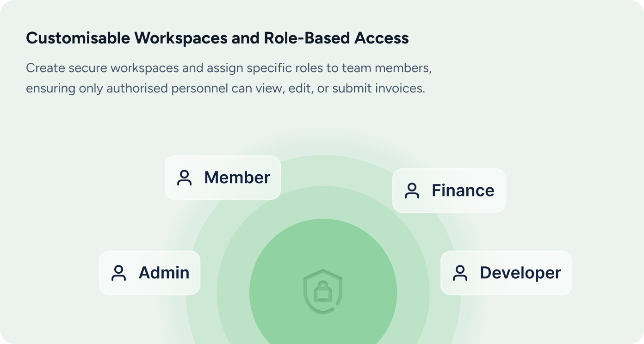Screen dimensions: 644x344
Task: Click the person icon in the Developer badge
Action: 460,273
